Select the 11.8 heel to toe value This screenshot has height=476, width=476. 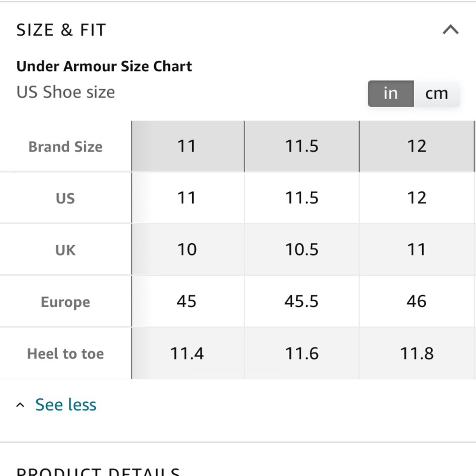click(x=416, y=354)
